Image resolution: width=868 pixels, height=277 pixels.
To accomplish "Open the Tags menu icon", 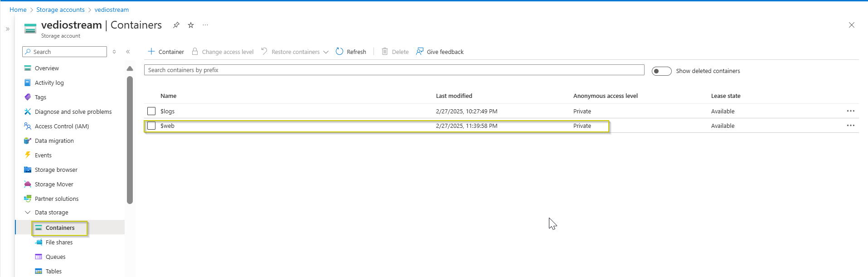I will point(28,97).
